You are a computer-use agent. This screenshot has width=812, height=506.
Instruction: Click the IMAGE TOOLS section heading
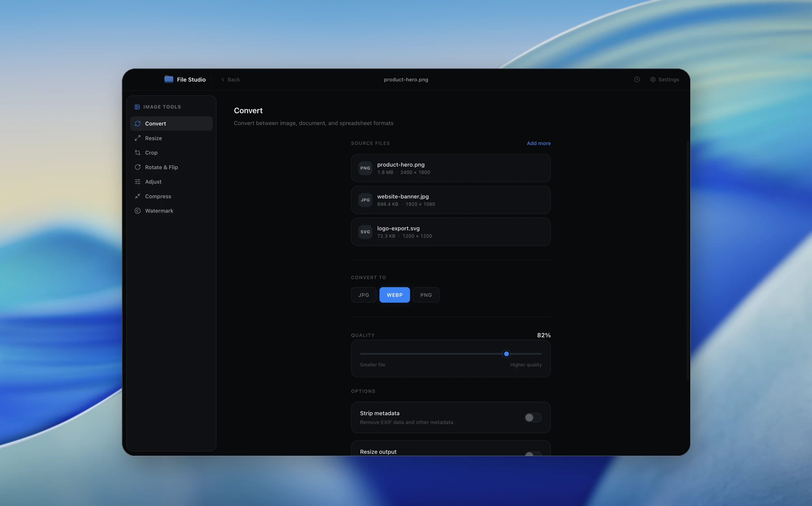tap(162, 107)
